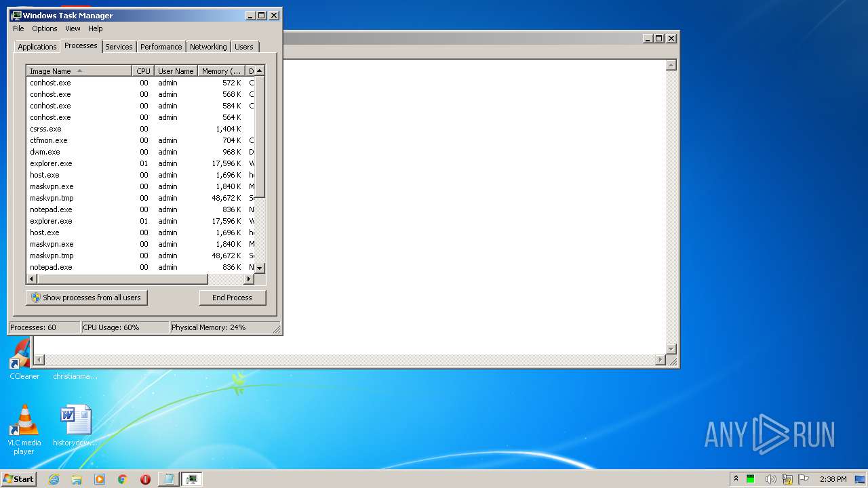Open the File menu
The image size is (868, 488).
[x=18, y=28]
